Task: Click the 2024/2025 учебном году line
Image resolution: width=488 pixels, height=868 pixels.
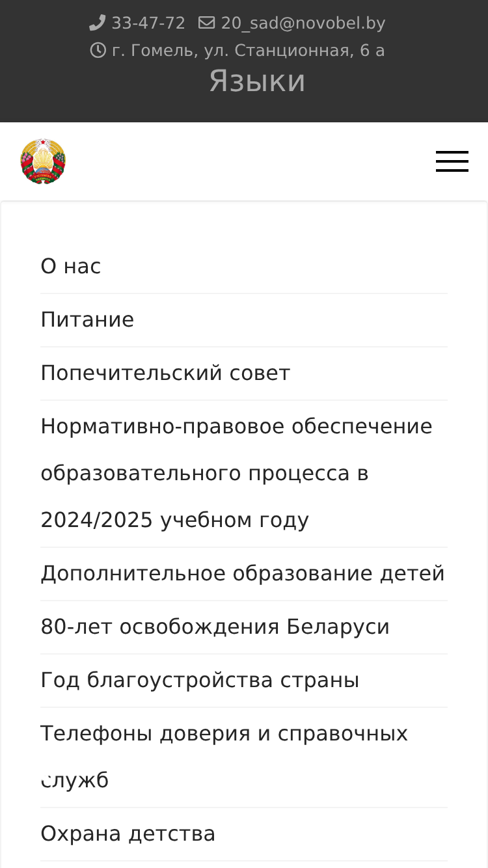Action: [174, 521]
